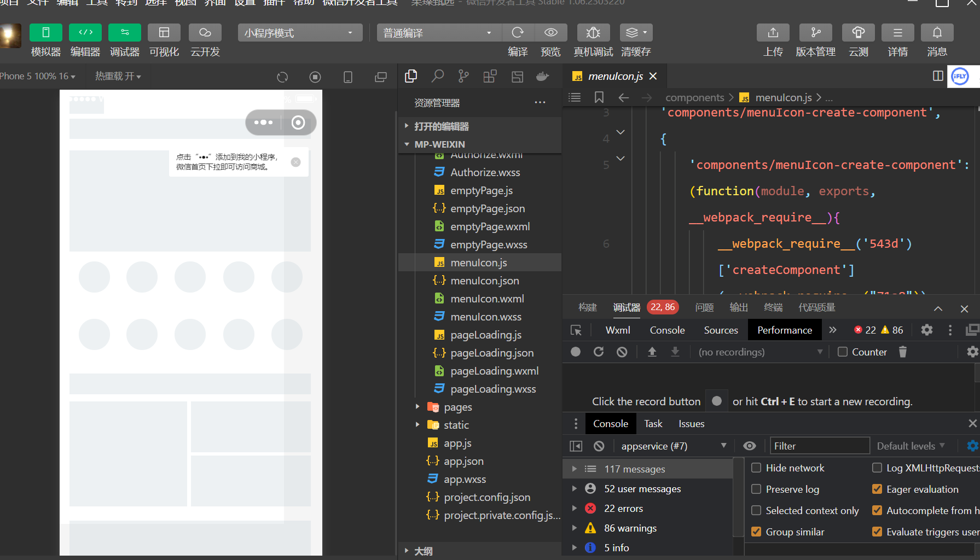980x560 pixels.
Task: Open the 小程序模式 mode dropdown
Action: pos(300,33)
